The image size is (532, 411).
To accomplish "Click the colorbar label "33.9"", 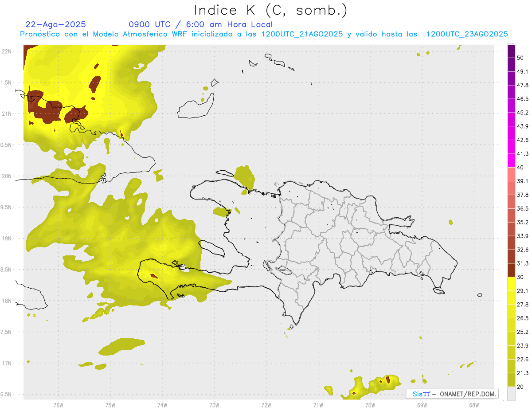I will (523, 236).
